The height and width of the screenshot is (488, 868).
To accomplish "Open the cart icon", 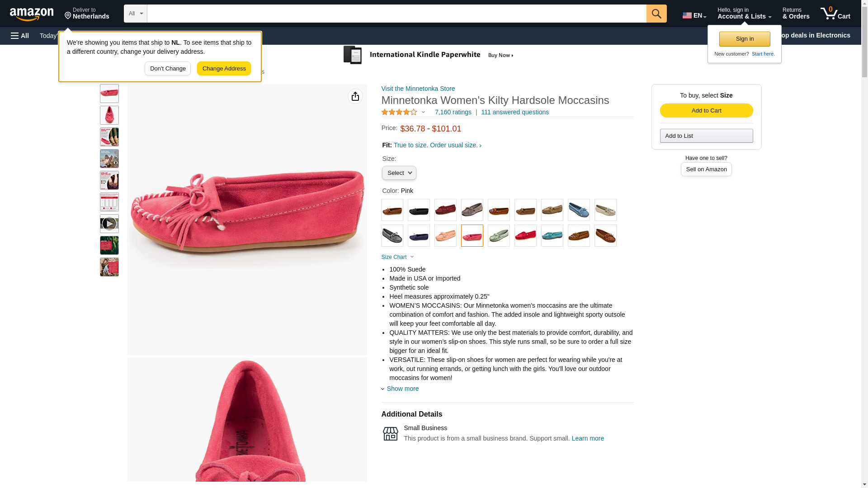I will point(835,14).
